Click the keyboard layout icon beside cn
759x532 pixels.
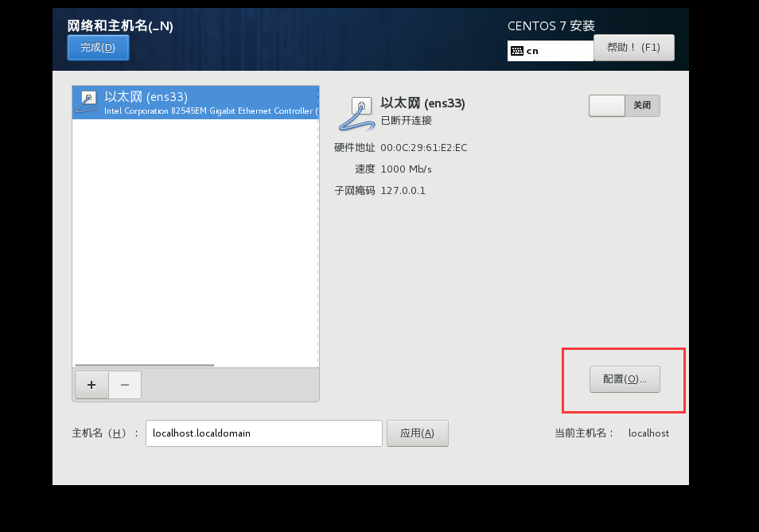pos(517,51)
